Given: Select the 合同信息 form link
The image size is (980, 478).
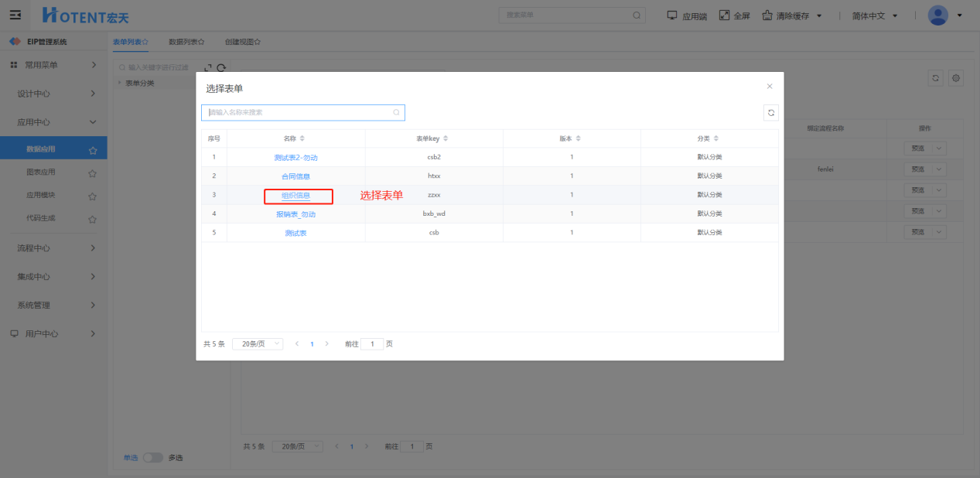Looking at the screenshot, I should (295, 176).
